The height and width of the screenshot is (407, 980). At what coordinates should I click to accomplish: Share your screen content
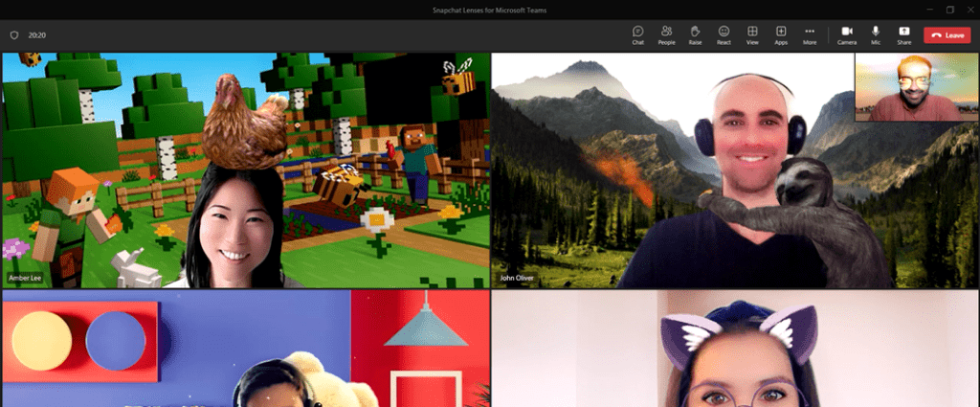click(x=903, y=35)
